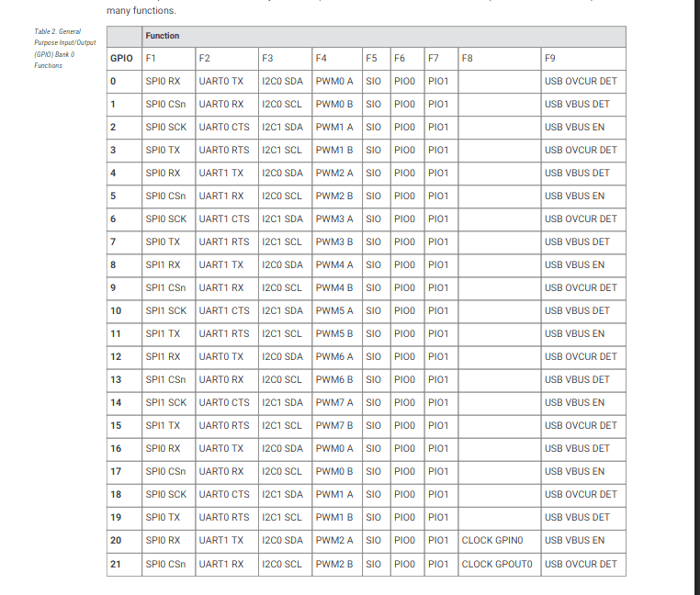The height and width of the screenshot is (595, 700).
Task: Click SPI1 SCK in GPIO 10 row
Action: [x=165, y=310]
